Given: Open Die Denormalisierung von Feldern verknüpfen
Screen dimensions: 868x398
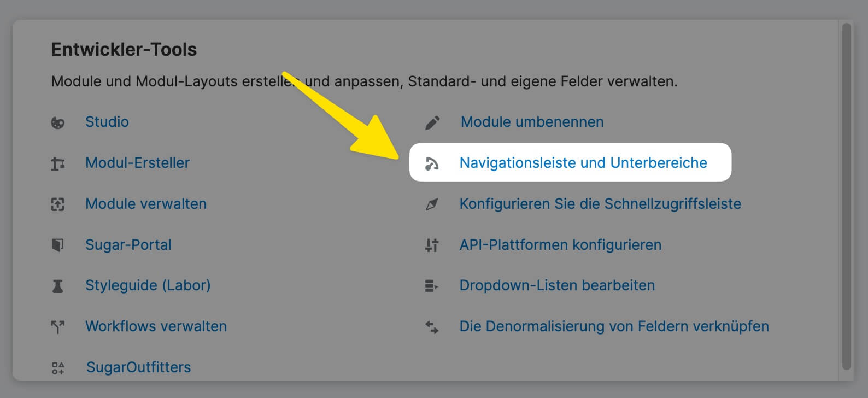Looking at the screenshot, I should pos(613,326).
